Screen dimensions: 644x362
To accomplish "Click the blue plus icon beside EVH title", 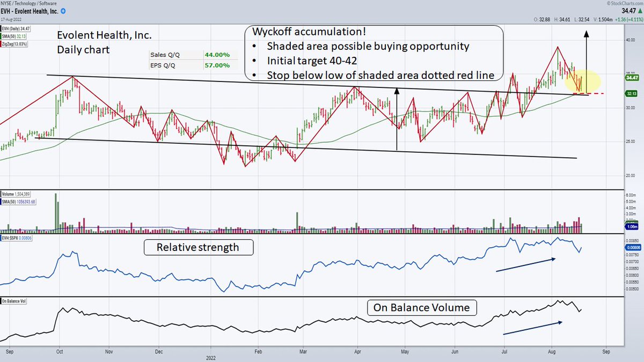I will [64, 11].
